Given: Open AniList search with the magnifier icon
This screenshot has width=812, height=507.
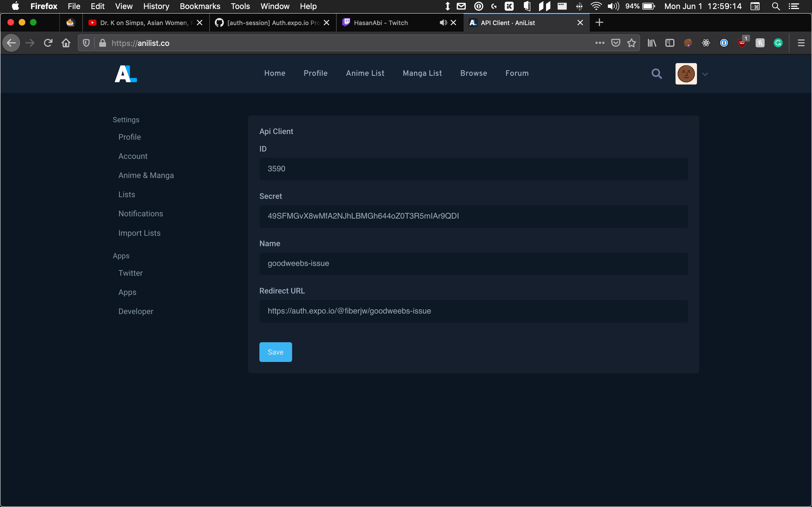Looking at the screenshot, I should tap(656, 74).
